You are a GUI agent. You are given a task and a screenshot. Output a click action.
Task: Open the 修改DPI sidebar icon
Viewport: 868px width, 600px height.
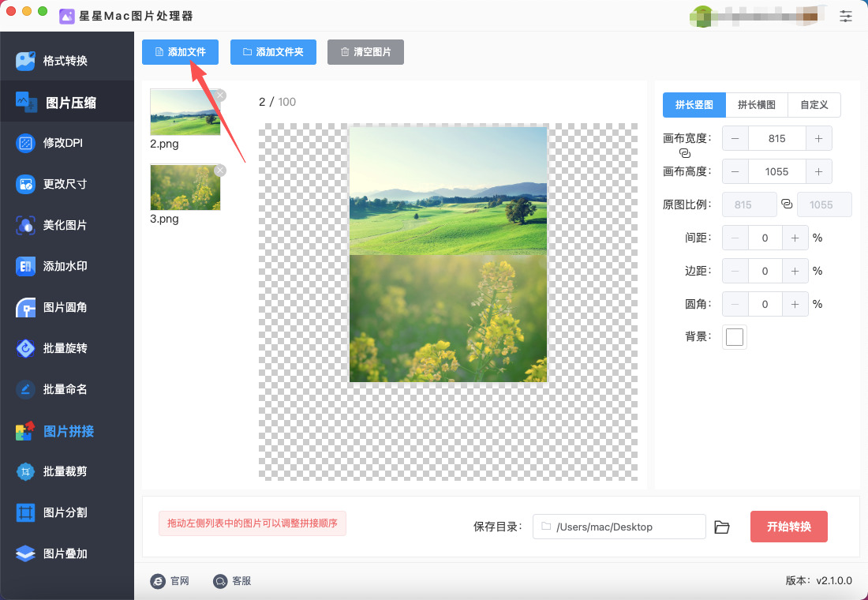25,143
